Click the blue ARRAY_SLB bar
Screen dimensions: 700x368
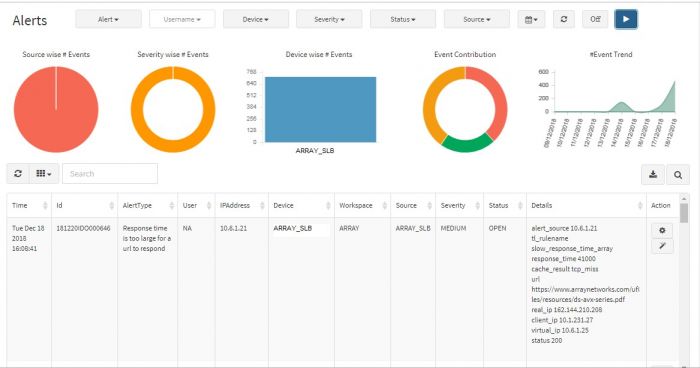coord(321,110)
